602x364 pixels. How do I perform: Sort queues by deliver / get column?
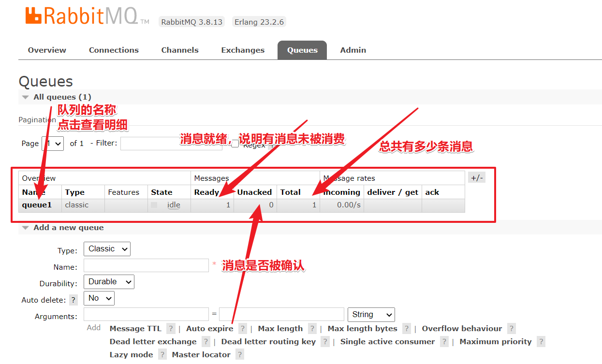pos(393,192)
